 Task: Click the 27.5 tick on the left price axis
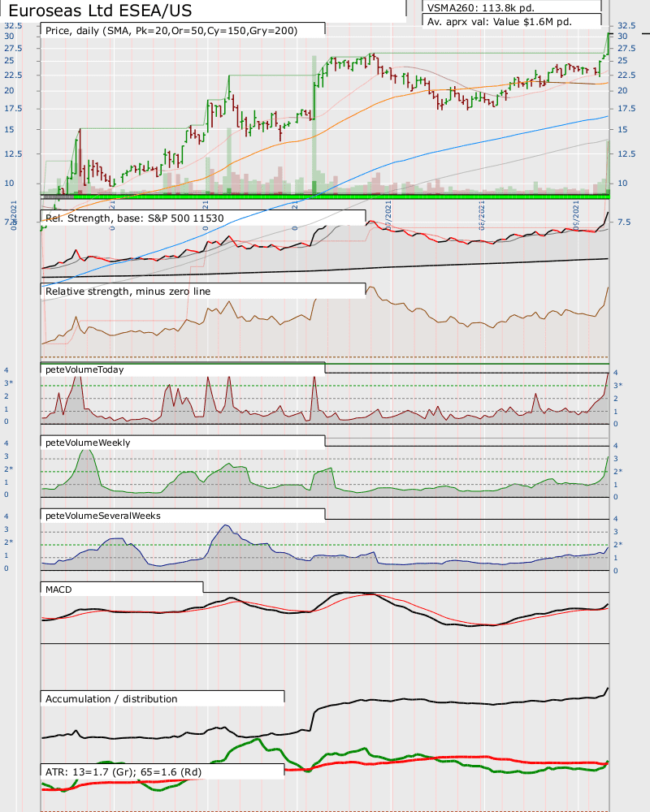(13, 48)
